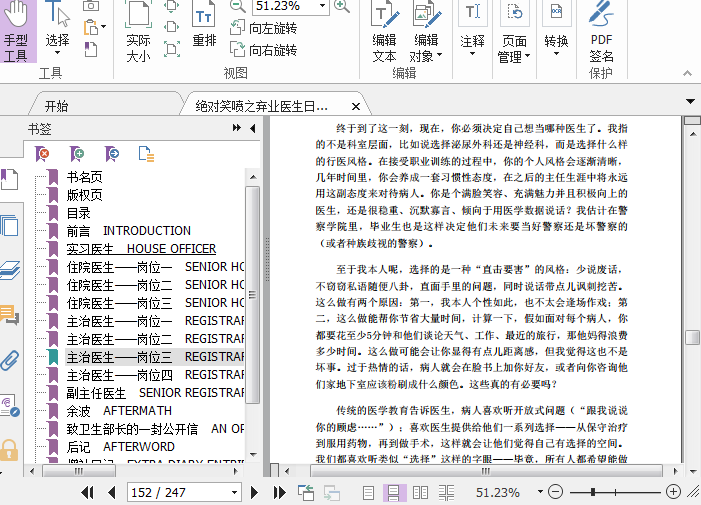Go to the previous page
This screenshot has height=505, width=701.
click(x=112, y=492)
